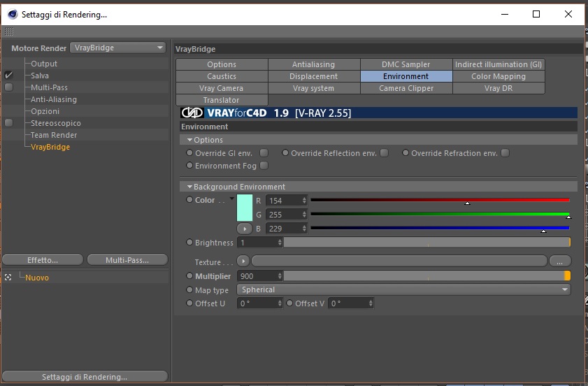Switch to the Options tab
This screenshot has width=588, height=386.
pos(222,64)
